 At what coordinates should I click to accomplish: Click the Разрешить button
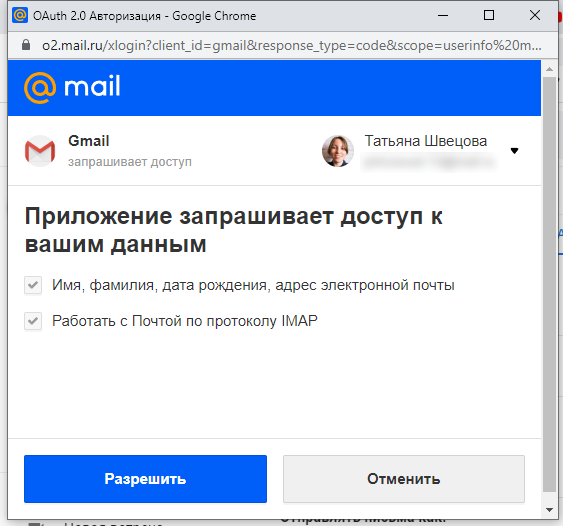pyautogui.click(x=145, y=479)
